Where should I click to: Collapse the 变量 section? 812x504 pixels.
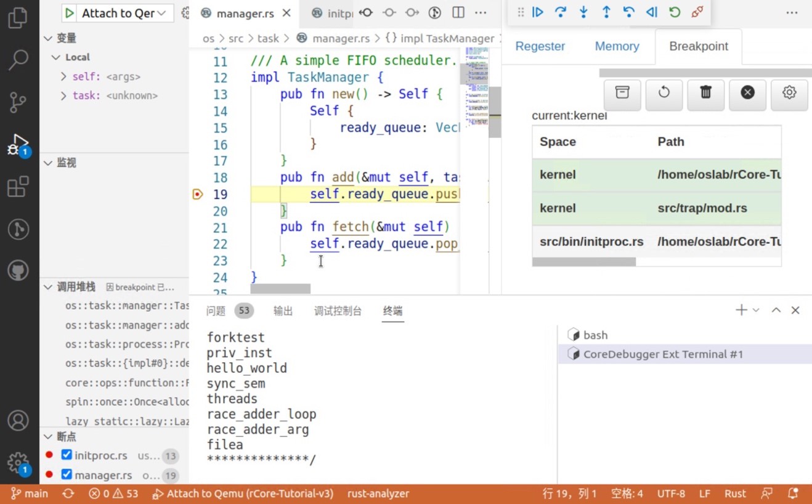tap(48, 38)
